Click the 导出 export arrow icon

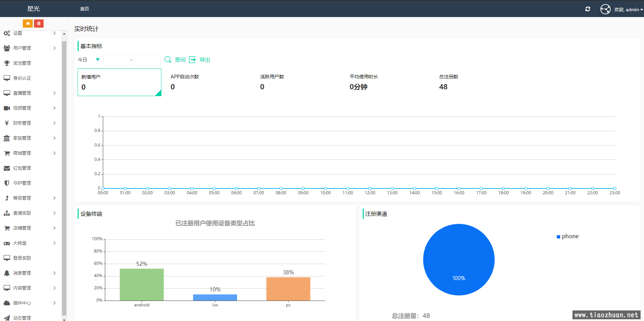tap(193, 60)
